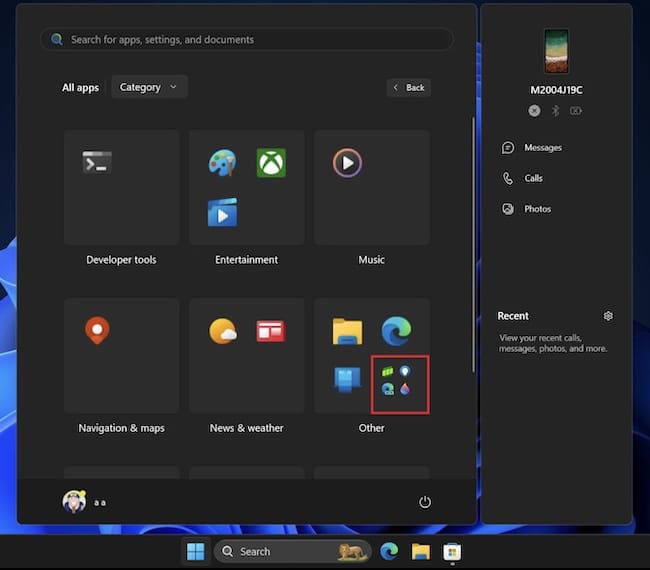The width and height of the screenshot is (650, 570).
Task: Launch Microsoft Edge in the Other category
Action: (x=396, y=331)
